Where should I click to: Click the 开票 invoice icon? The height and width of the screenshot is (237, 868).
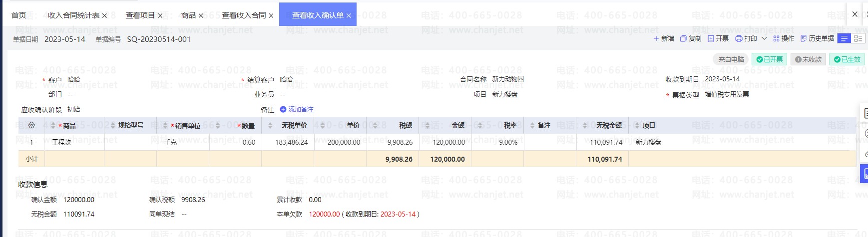(x=711, y=38)
